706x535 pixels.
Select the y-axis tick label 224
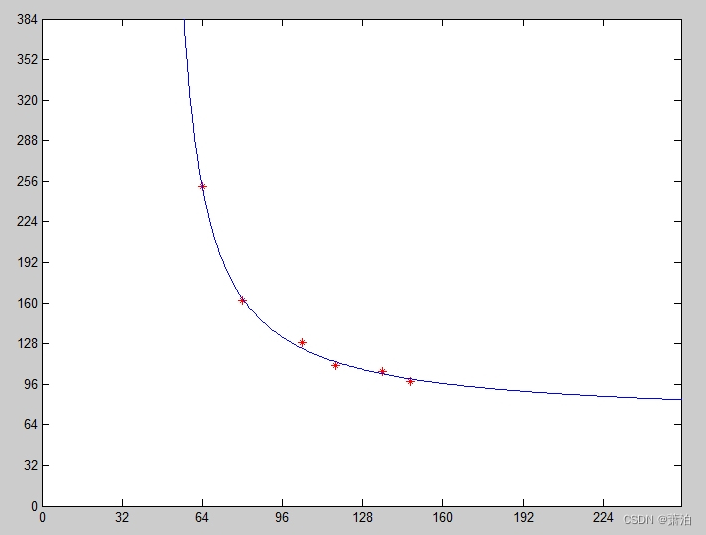(27, 222)
